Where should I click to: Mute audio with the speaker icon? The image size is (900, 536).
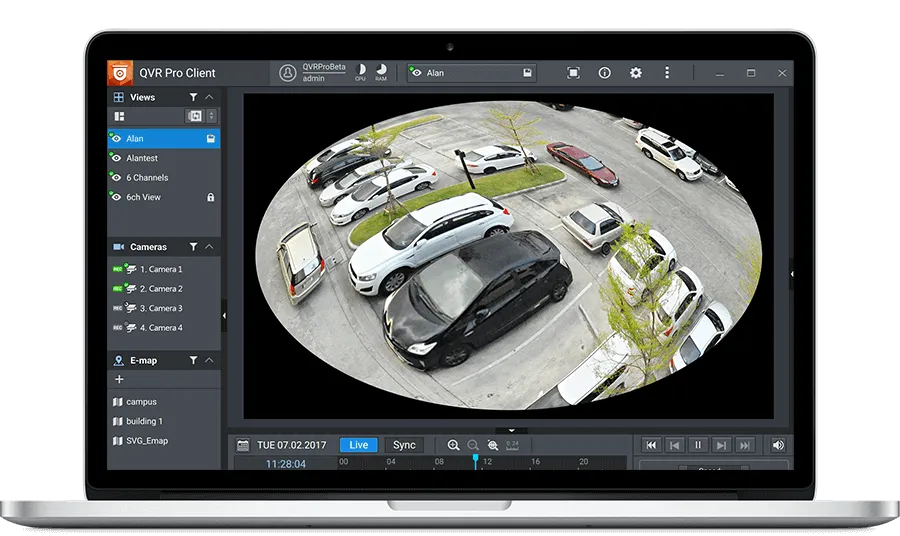(778, 445)
